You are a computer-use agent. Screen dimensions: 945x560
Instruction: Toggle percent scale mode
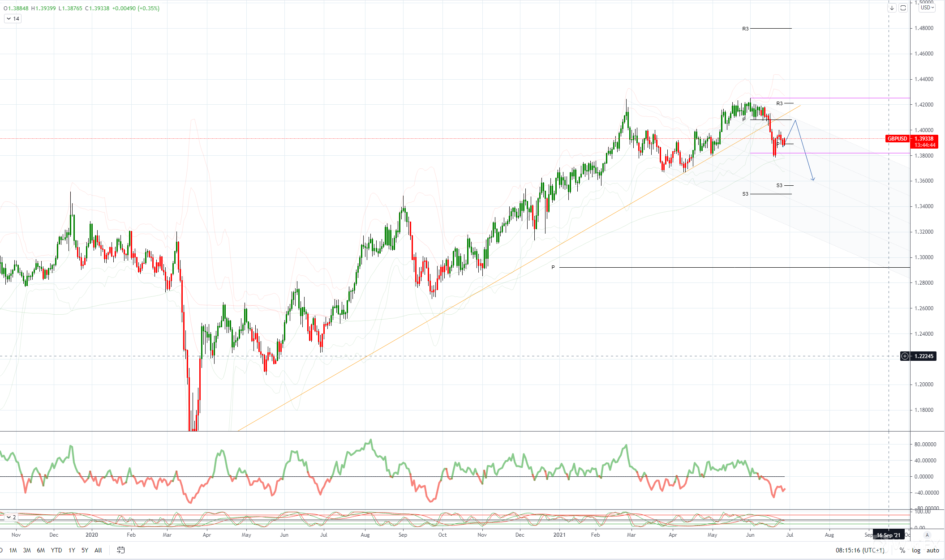click(902, 551)
